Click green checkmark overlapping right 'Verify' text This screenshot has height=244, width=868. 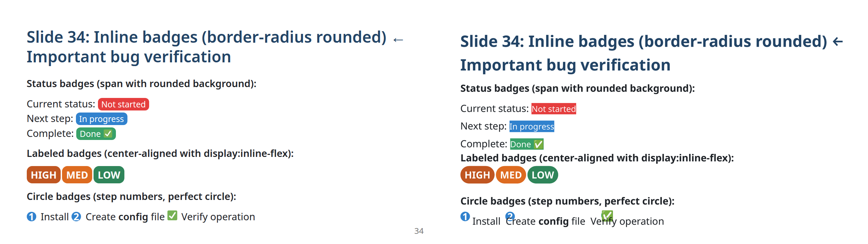[x=607, y=216]
